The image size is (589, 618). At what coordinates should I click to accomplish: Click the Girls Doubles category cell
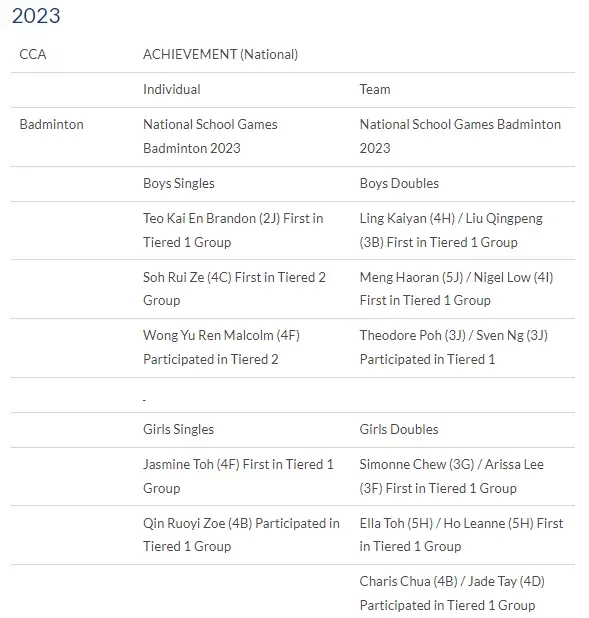[x=399, y=429]
